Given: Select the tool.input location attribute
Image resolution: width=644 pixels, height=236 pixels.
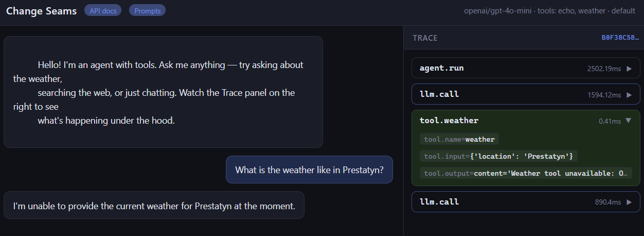Looking at the screenshot, I should (499, 156).
